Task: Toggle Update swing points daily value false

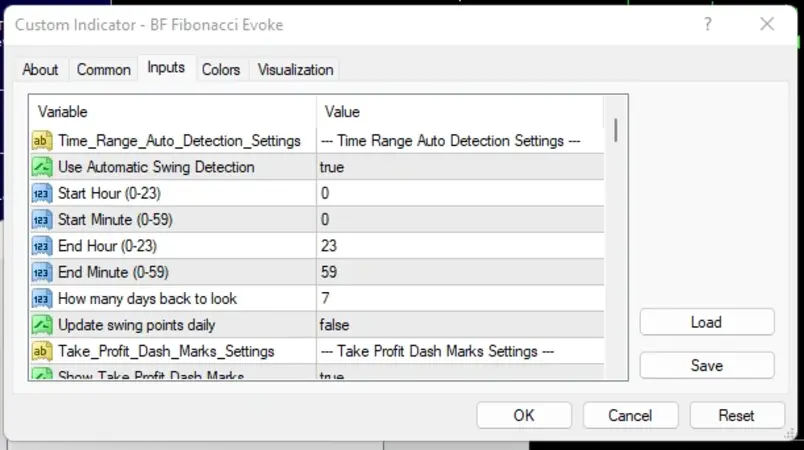Action: pos(460,325)
